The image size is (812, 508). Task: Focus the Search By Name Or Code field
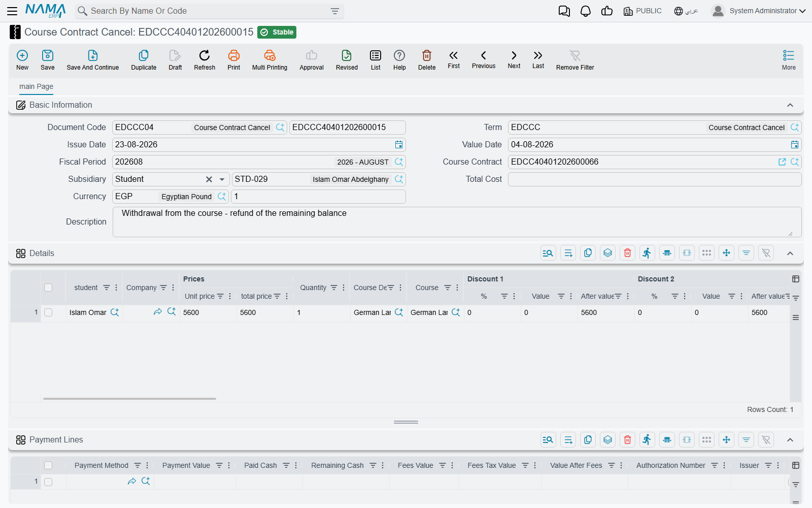(209, 11)
